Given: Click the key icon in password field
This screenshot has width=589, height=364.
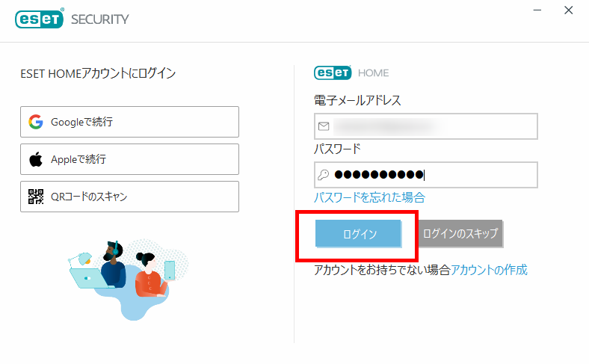Looking at the screenshot, I should 324,175.
